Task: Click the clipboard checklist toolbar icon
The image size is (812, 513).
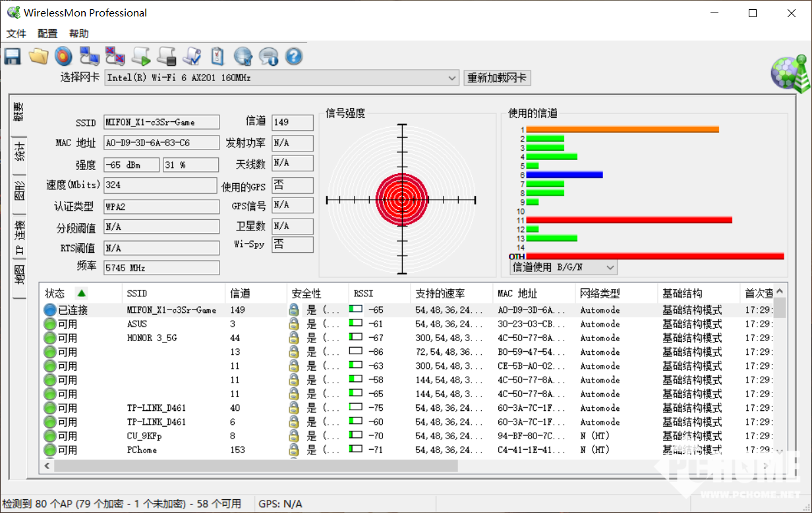Action: coord(217,57)
